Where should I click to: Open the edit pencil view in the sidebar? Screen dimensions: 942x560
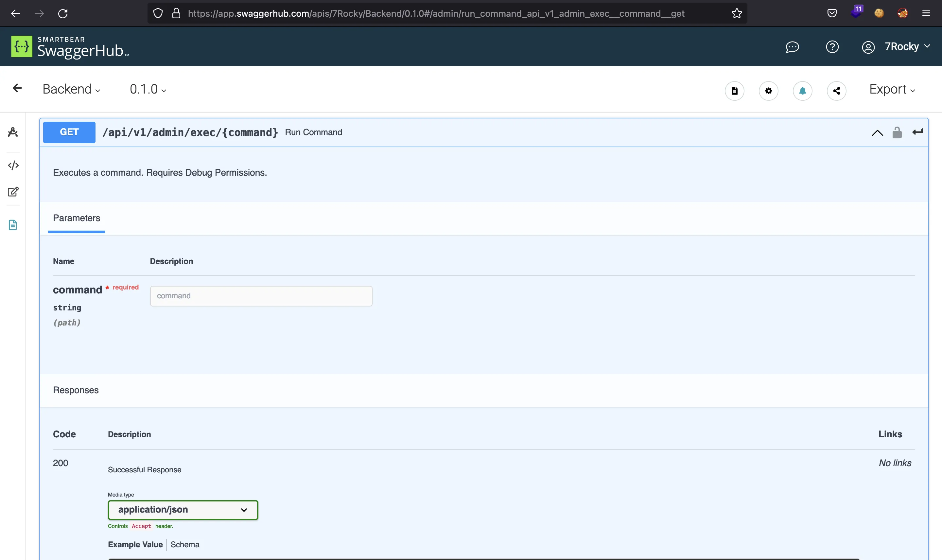(13, 192)
